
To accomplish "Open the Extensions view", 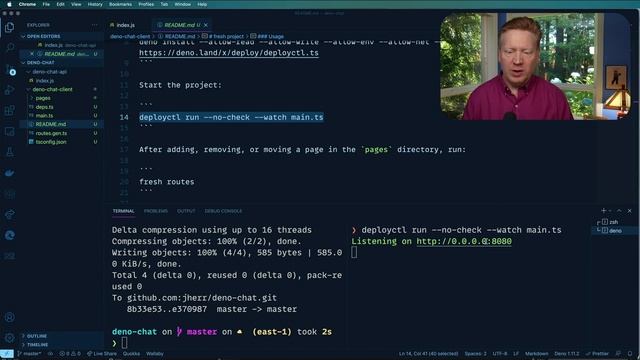I will [x=9, y=111].
